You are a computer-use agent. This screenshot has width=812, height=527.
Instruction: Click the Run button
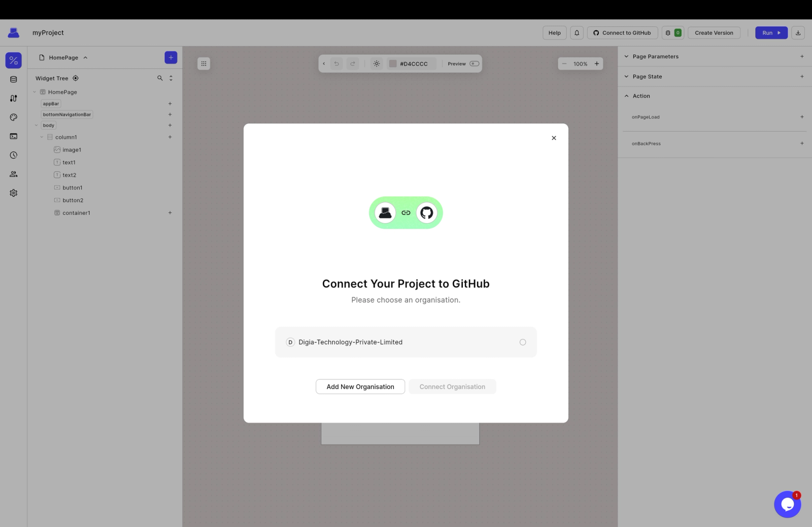[771, 33]
